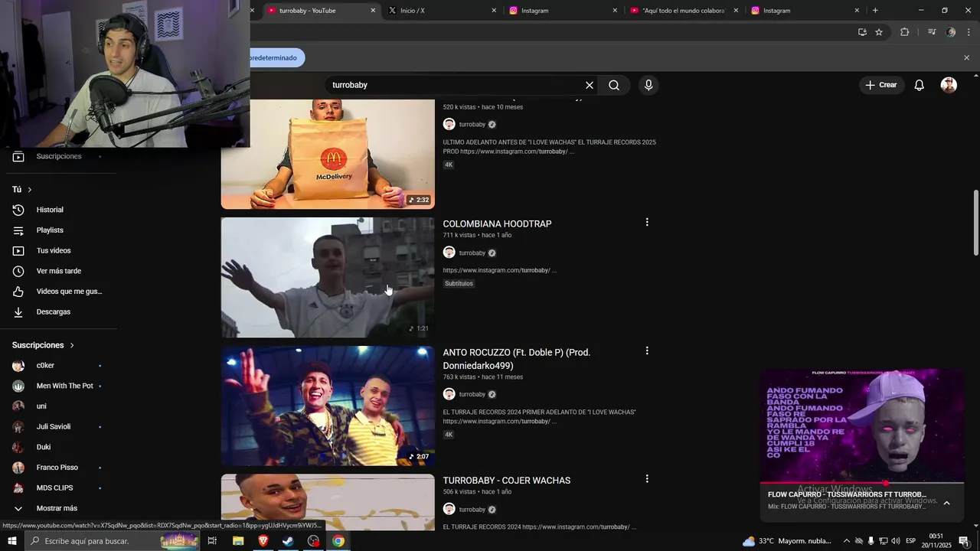Open Chrome media controls icon
The image size is (980, 551).
(932, 32)
